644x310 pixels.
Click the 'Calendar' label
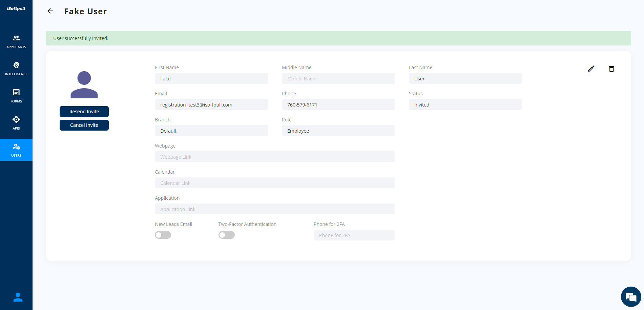point(165,172)
